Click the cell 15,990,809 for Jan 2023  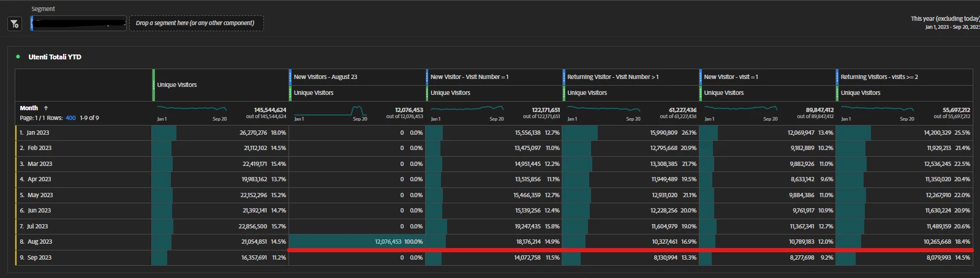[x=630, y=133]
